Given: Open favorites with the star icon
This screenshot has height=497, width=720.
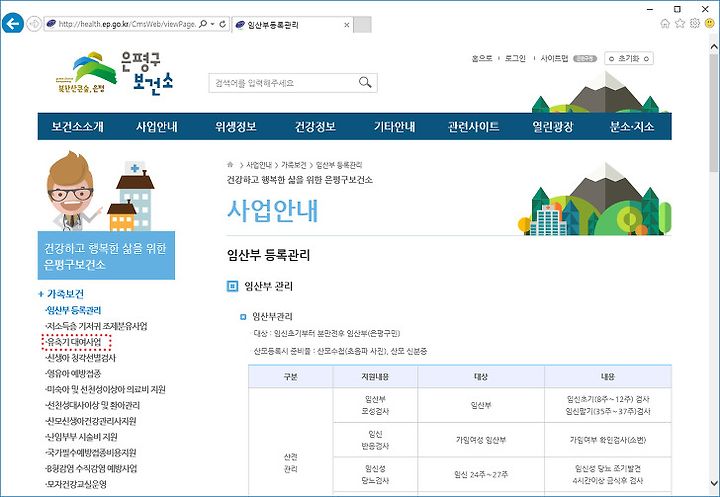Looking at the screenshot, I should pos(680,23).
